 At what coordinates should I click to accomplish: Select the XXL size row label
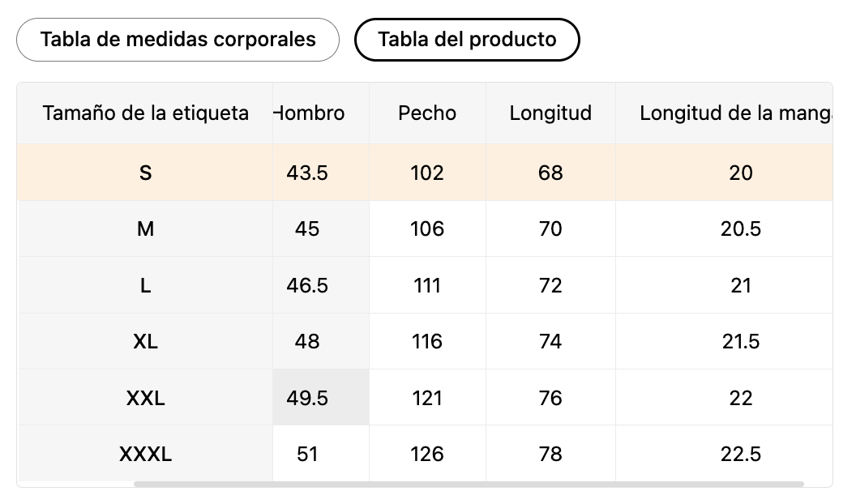click(x=145, y=398)
